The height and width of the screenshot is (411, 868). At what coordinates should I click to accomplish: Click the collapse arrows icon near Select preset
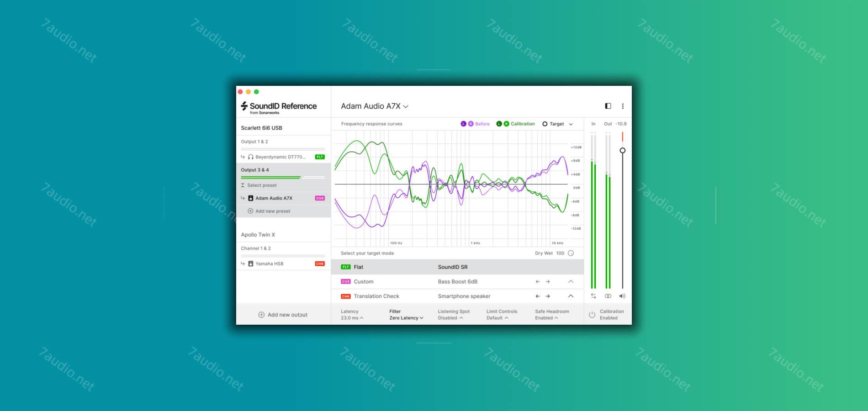coord(243,185)
